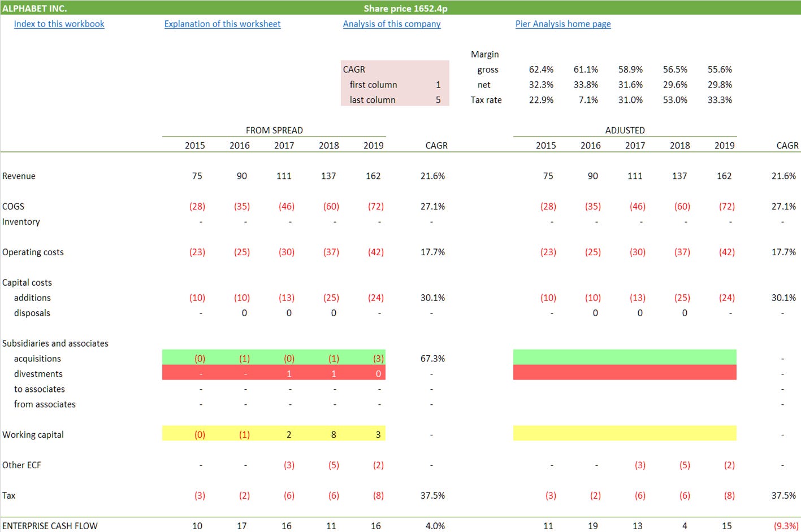Image resolution: width=801 pixels, height=532 pixels.
Task: Select the disposals row label
Action: click(32, 313)
